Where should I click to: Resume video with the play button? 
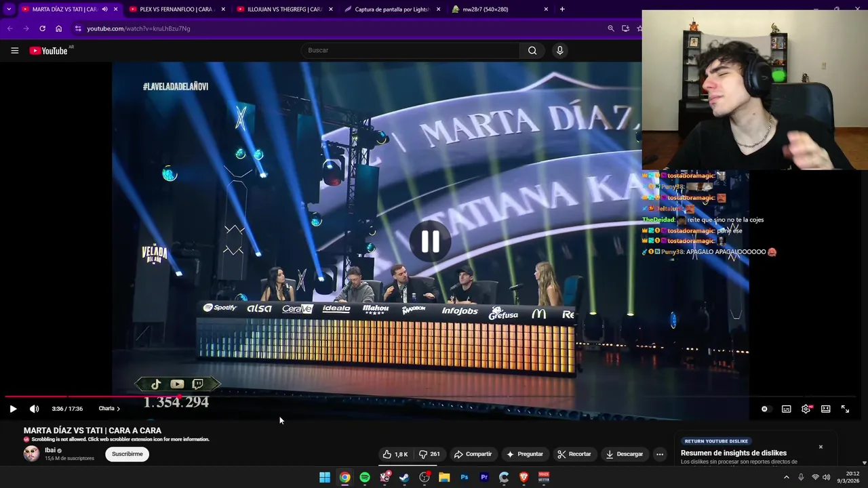13,409
